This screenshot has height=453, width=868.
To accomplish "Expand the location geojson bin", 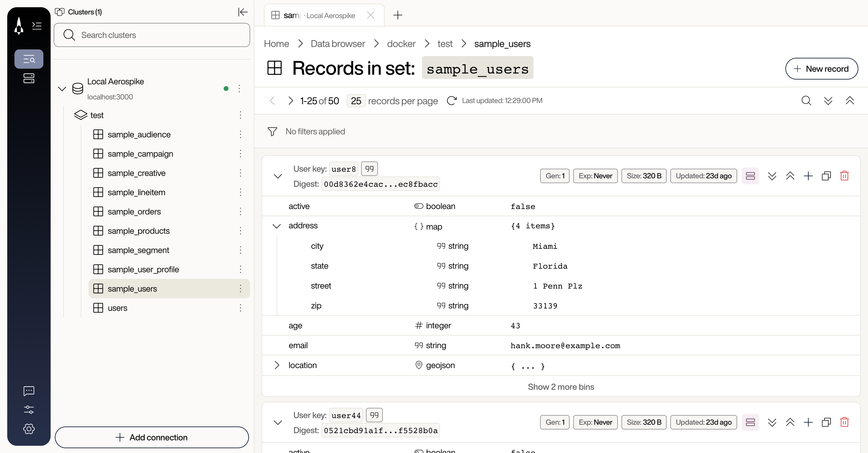I will click(x=277, y=365).
